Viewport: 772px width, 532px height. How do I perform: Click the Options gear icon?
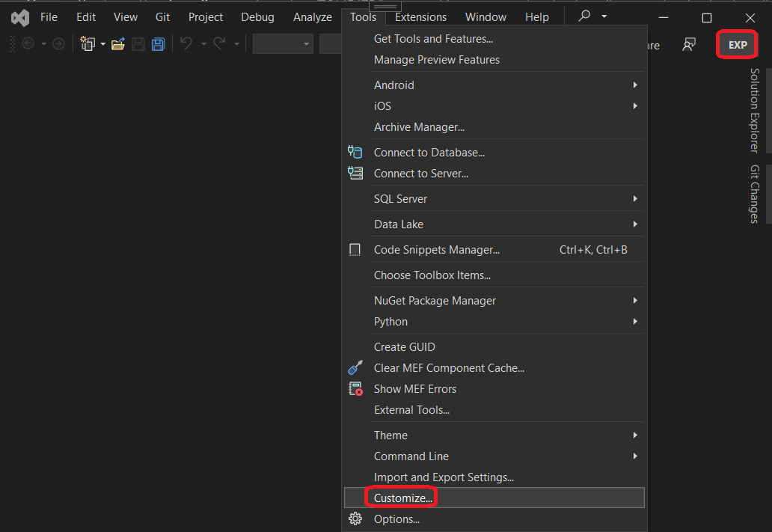point(355,519)
